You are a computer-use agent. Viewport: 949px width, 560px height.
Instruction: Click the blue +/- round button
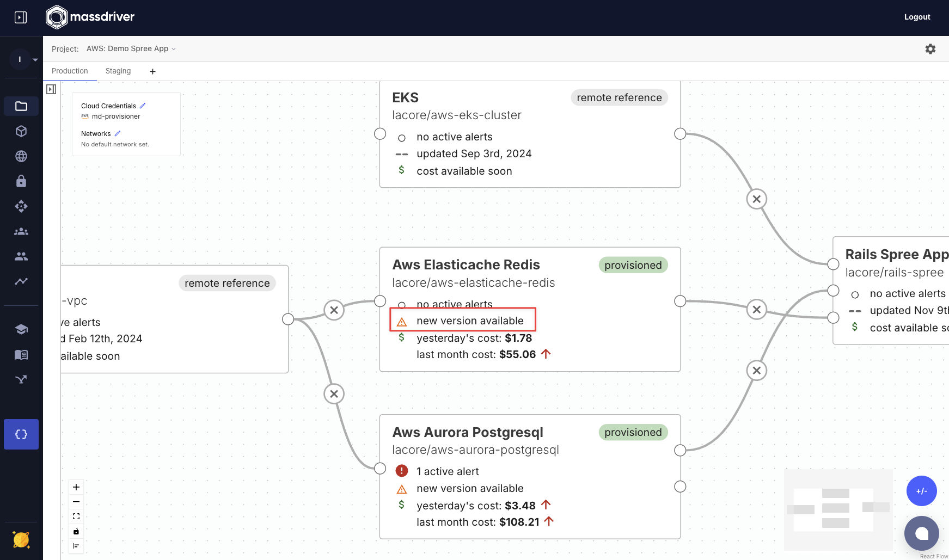(922, 491)
